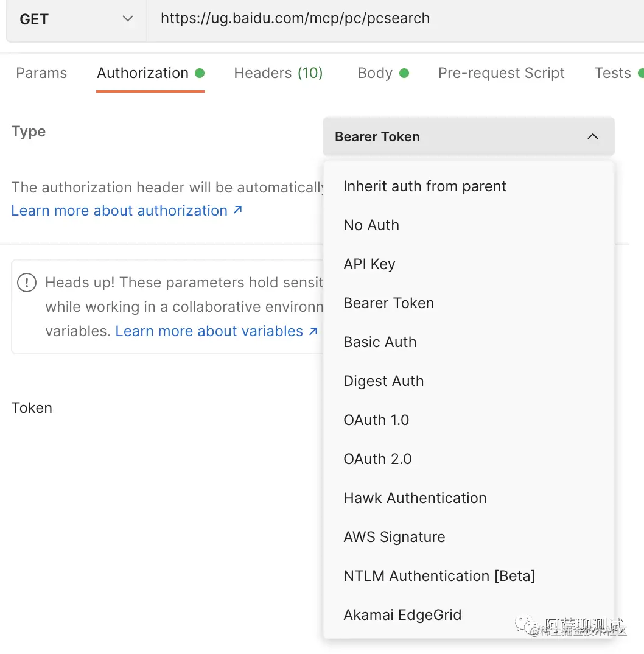Select Akamai EdgeGrid option
The image size is (644, 654).
pos(402,615)
